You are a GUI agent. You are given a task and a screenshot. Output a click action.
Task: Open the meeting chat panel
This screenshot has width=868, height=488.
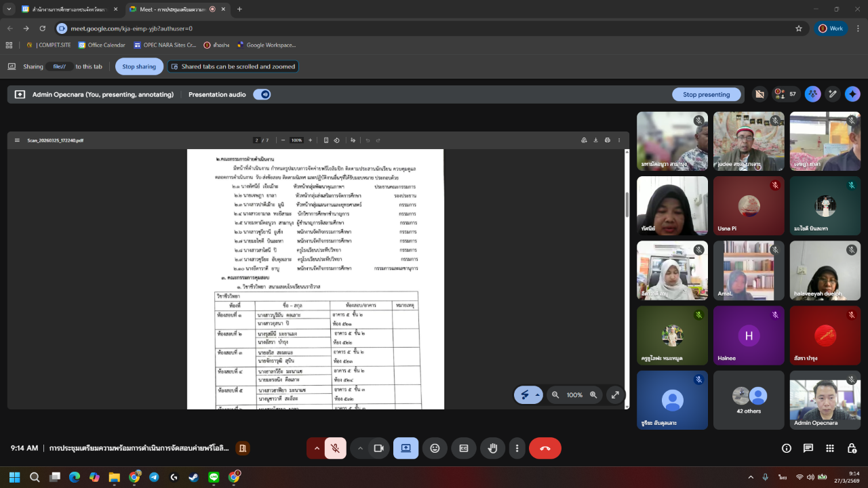pyautogui.click(x=808, y=448)
